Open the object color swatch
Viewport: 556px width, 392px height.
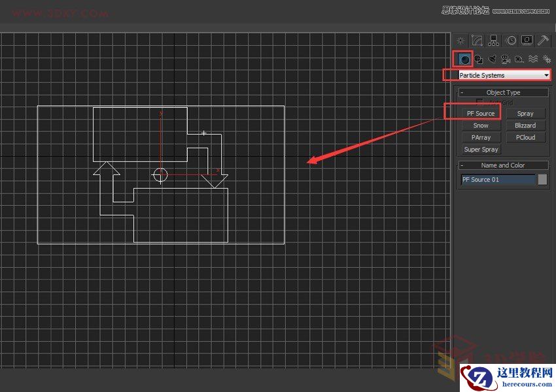pyautogui.click(x=544, y=180)
